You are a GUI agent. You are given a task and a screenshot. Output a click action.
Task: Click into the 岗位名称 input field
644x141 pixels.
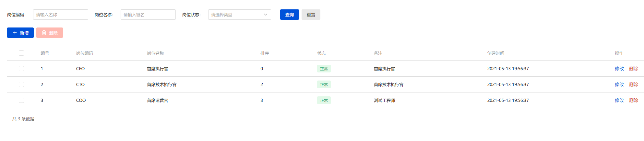148,15
